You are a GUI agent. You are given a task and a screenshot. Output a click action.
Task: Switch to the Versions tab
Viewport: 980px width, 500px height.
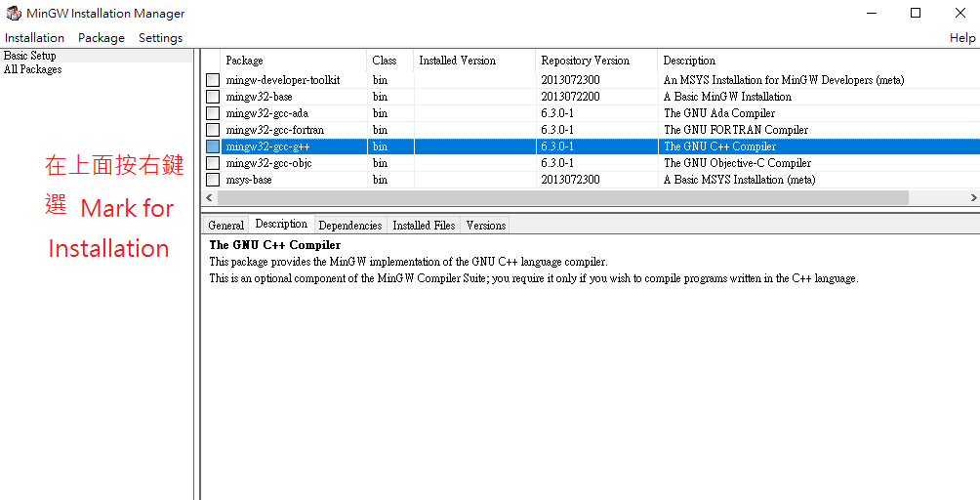click(x=486, y=226)
